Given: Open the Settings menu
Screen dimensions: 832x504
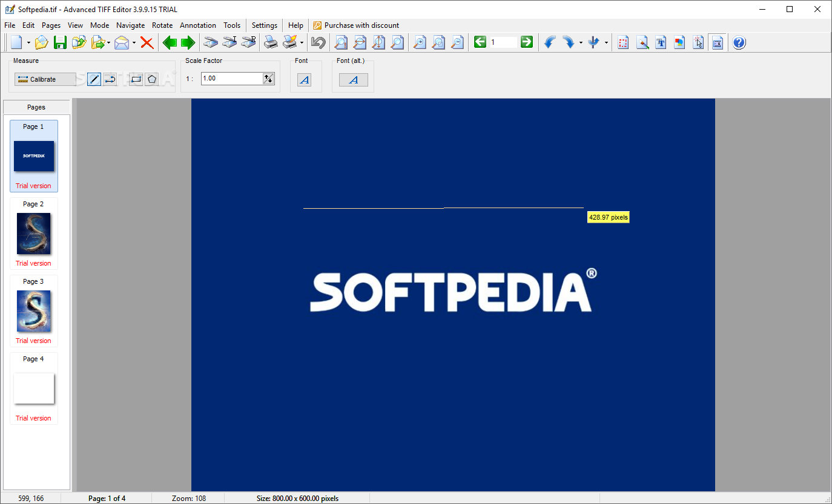Looking at the screenshot, I should 265,25.
